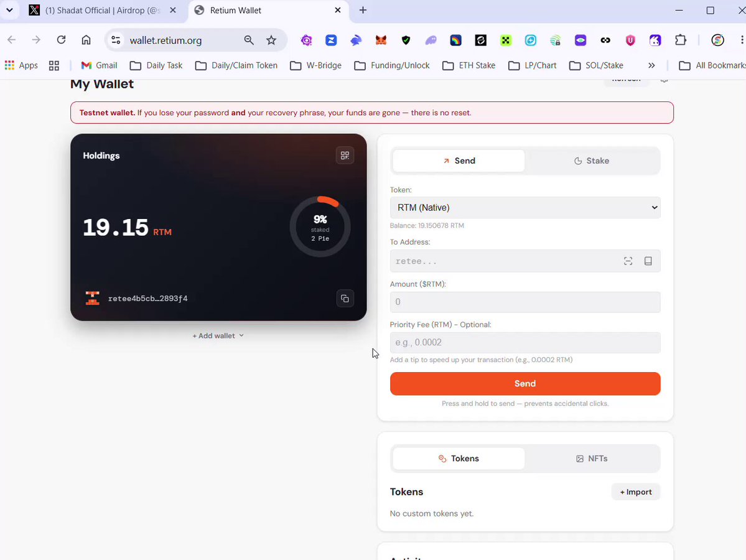Reload the wallet.retium.org page

click(x=61, y=40)
